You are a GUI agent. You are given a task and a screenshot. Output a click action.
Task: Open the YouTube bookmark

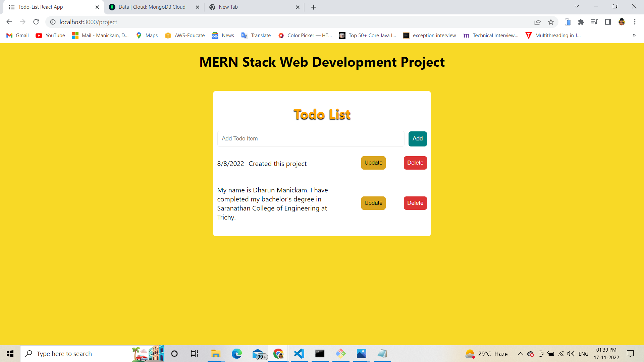[50, 35]
